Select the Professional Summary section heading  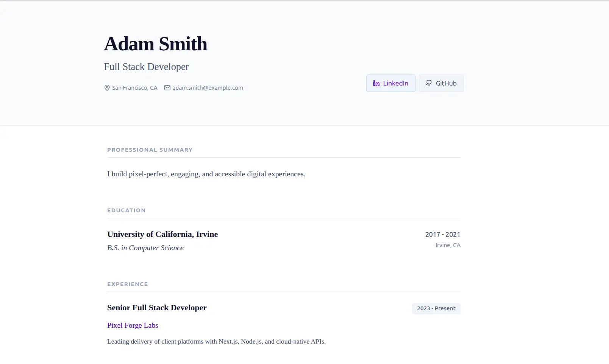(x=150, y=150)
